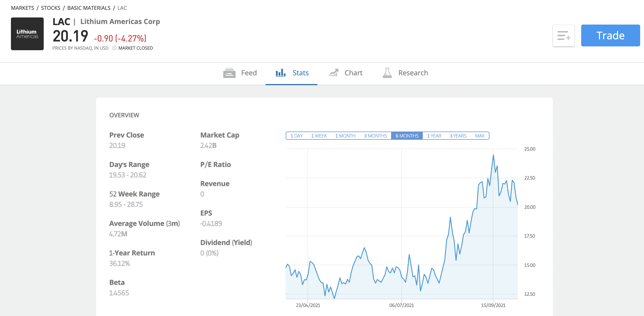The width and height of the screenshot is (644, 316).
Task: Open the Feed tab
Action: [240, 73]
